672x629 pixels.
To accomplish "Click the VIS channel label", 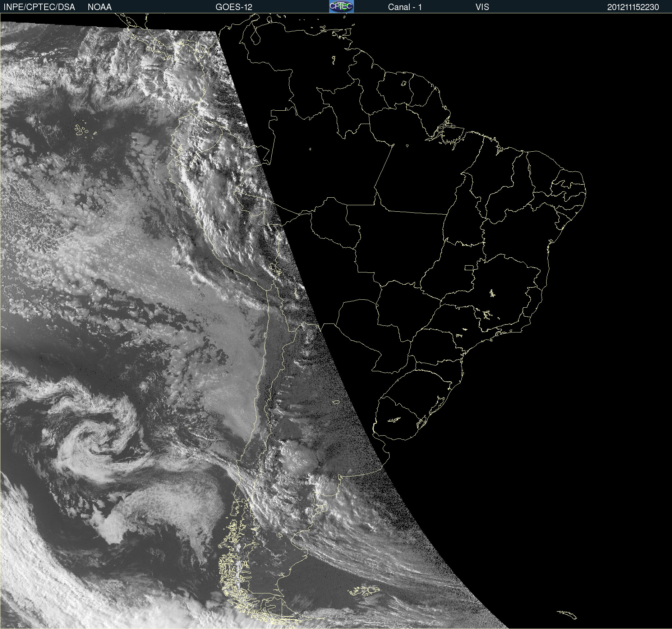I will 482,7.
